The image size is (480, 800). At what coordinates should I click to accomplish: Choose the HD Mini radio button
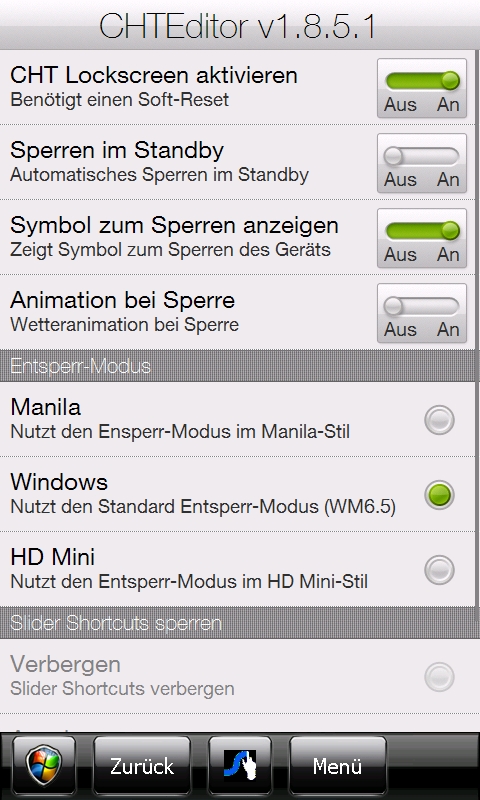pyautogui.click(x=439, y=569)
